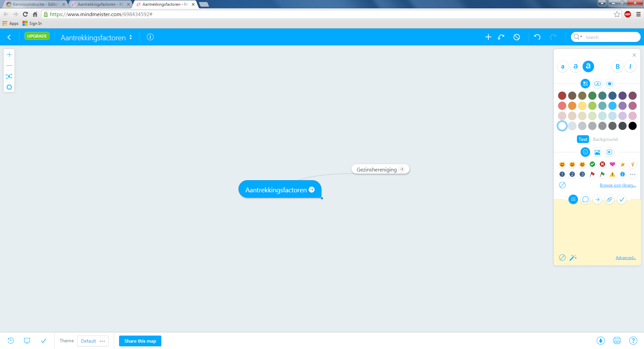Click the undo icon

point(537,37)
